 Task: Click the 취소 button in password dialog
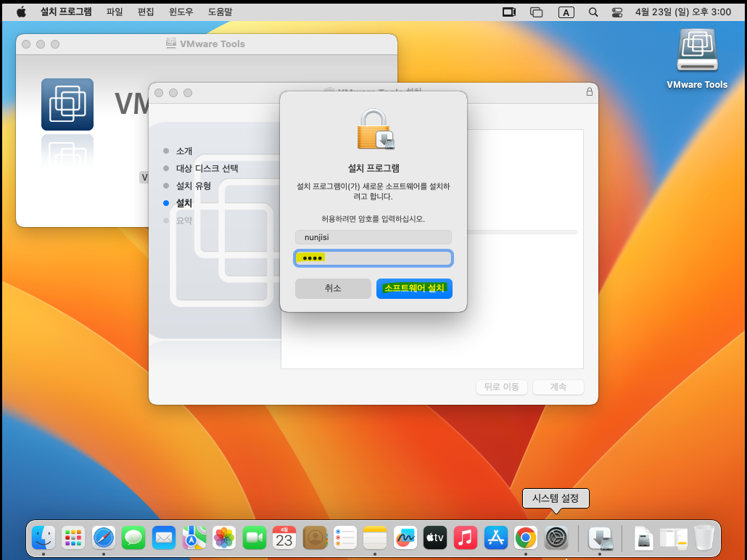coord(333,288)
